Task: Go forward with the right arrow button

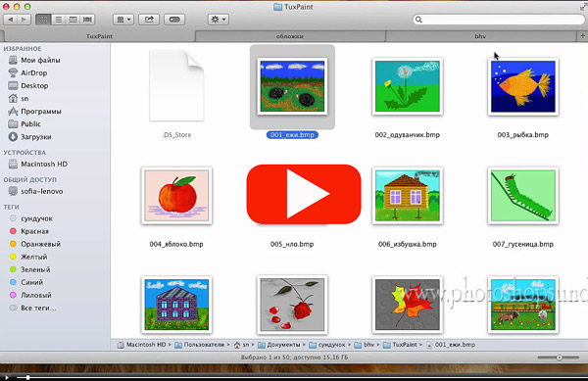Action: pyautogui.click(x=24, y=20)
